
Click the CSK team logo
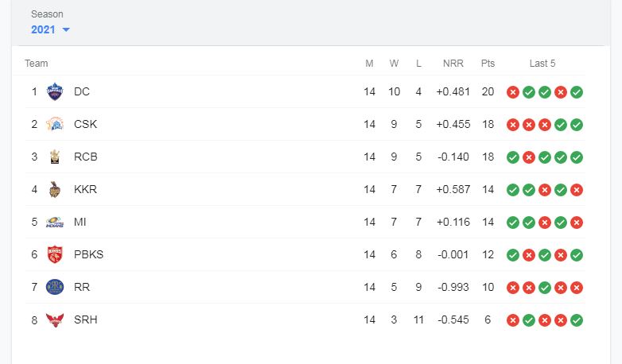tap(55, 124)
